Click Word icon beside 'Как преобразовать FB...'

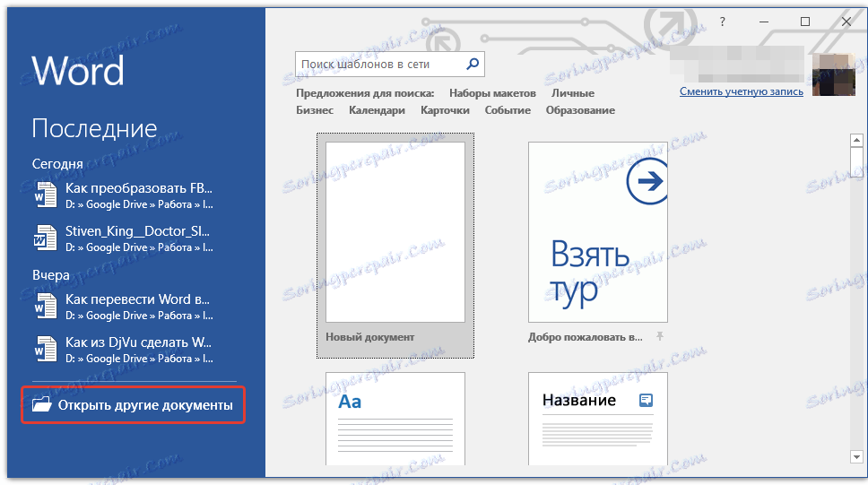coord(46,195)
